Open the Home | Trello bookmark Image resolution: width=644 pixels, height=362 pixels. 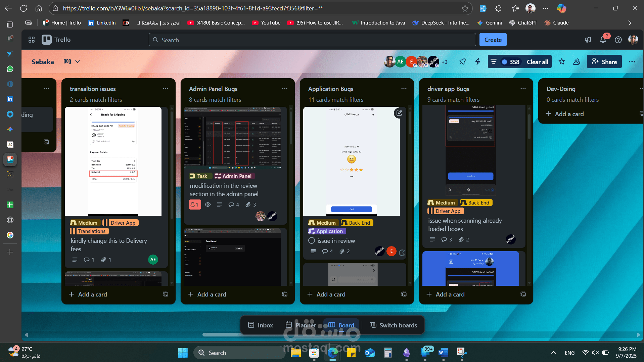pos(62,22)
